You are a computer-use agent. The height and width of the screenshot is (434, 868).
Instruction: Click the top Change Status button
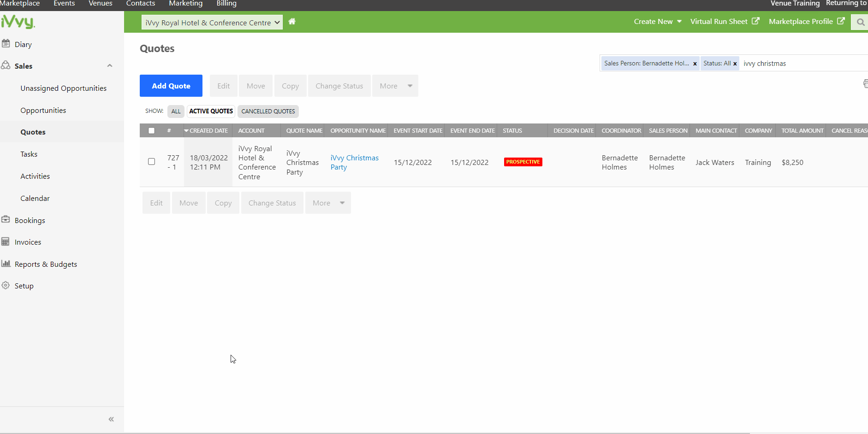point(339,86)
